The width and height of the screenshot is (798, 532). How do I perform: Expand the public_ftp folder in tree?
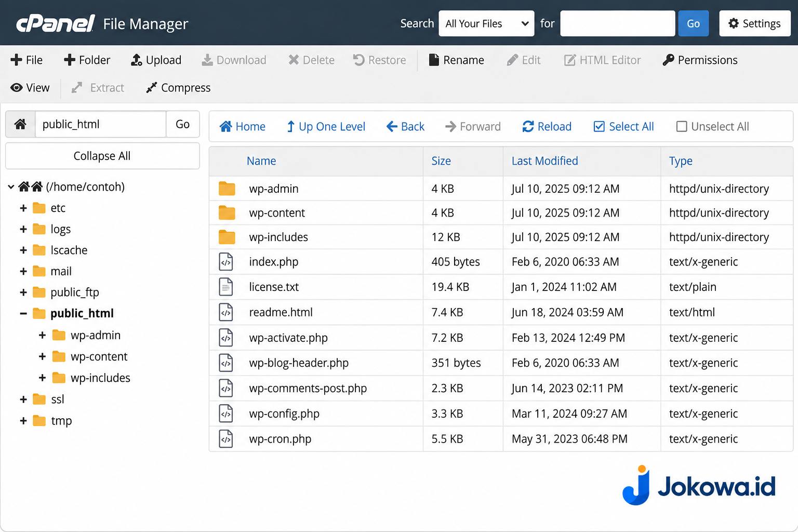point(23,292)
